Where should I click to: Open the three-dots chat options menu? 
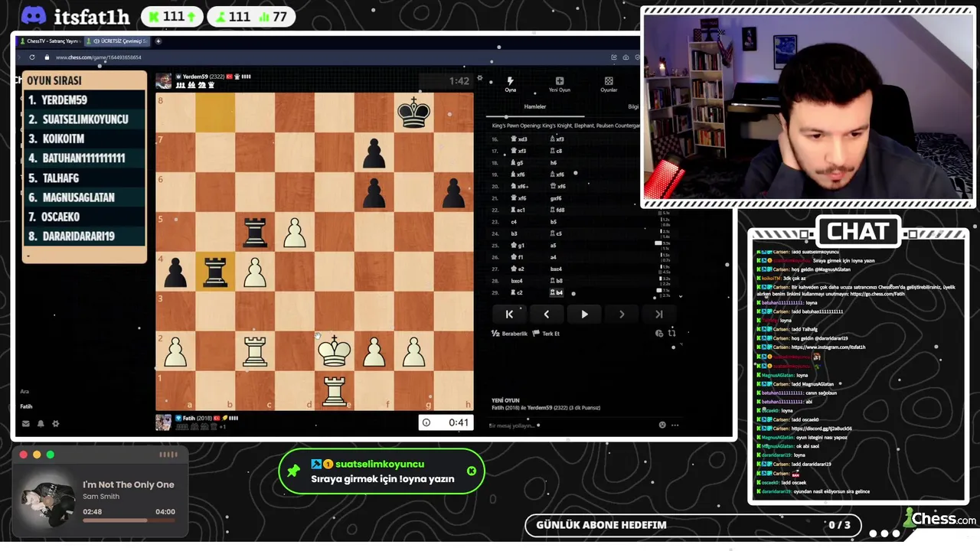[x=675, y=425]
